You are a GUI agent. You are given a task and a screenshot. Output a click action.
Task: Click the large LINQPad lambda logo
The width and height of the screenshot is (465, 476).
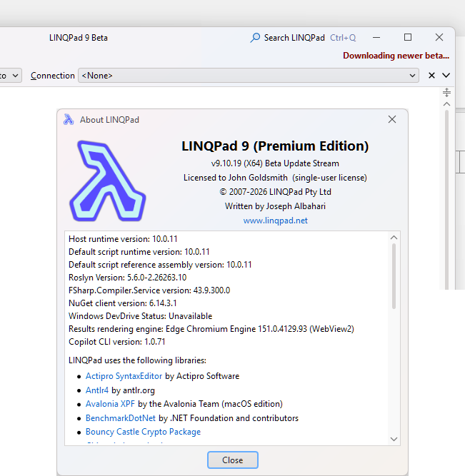107,181
